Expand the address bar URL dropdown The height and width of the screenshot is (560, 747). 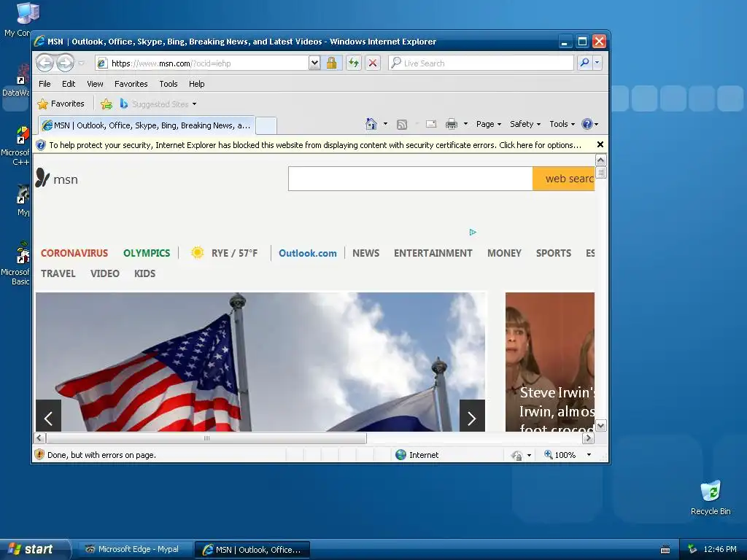tap(314, 63)
